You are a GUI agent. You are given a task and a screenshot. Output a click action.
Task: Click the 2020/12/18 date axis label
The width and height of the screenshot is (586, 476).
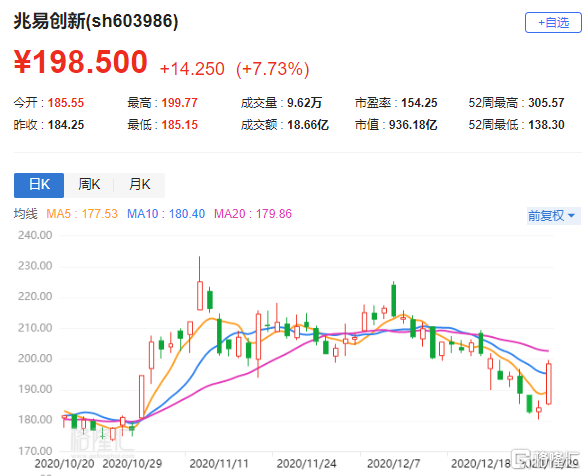(481, 464)
